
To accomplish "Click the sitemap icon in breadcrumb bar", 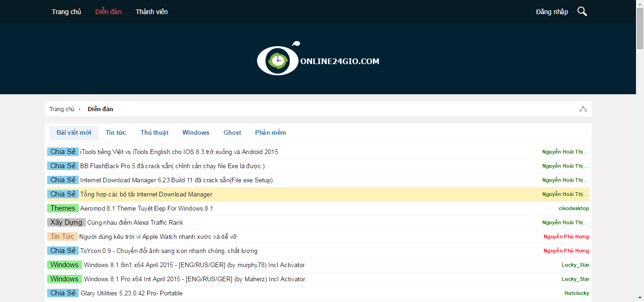I will [x=583, y=109].
